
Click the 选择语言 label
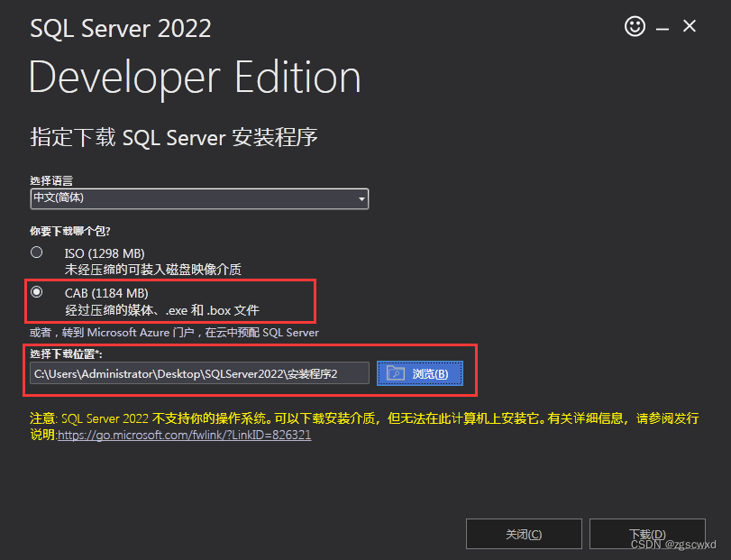pyautogui.click(x=51, y=181)
